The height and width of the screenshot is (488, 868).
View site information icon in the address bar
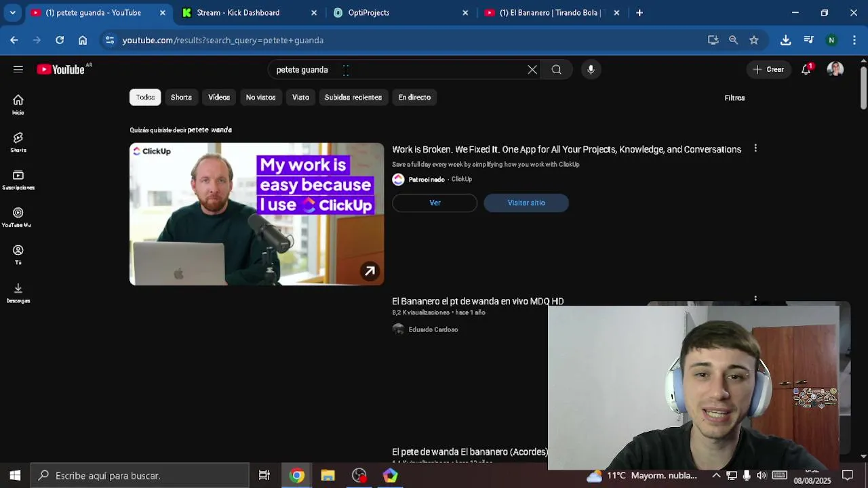(110, 40)
